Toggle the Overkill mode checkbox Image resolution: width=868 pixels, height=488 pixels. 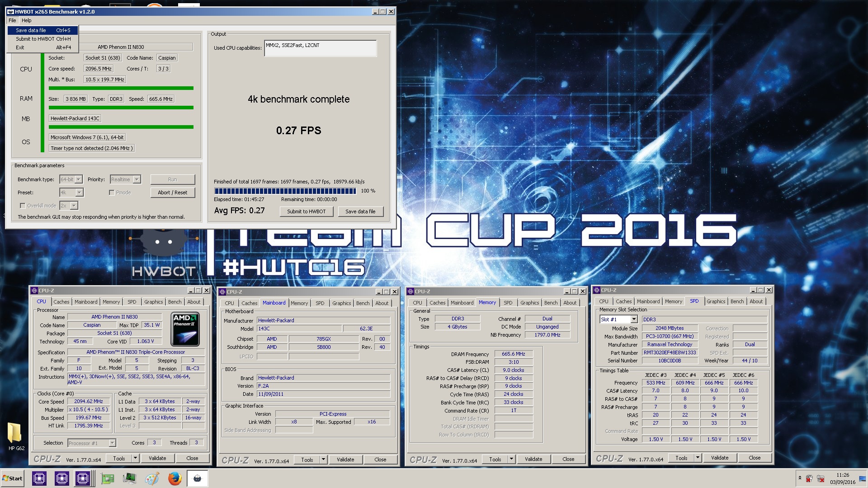point(22,206)
